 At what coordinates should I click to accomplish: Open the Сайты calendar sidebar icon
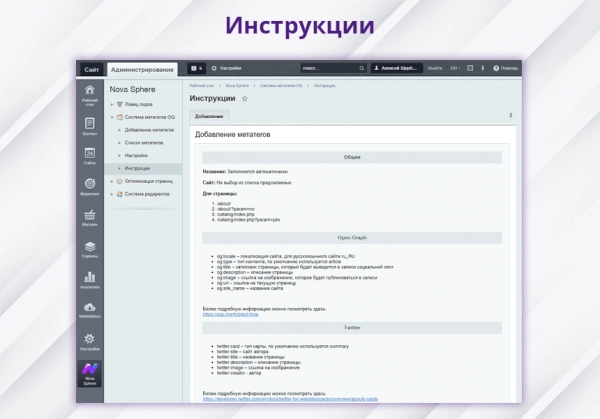point(90,156)
